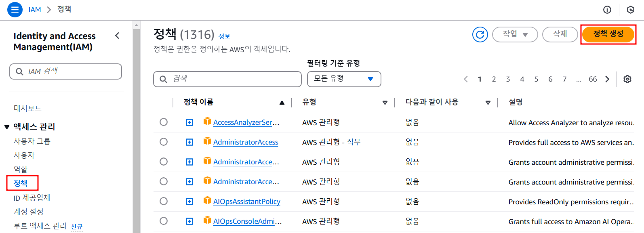Screen dimensions: 644x233
Task: Click the 정책 생성 button
Action: click(608, 34)
